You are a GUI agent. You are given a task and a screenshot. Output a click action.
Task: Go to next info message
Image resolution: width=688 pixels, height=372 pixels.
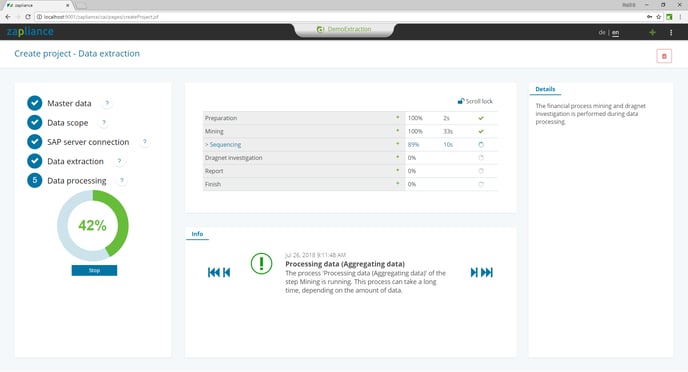(x=474, y=272)
